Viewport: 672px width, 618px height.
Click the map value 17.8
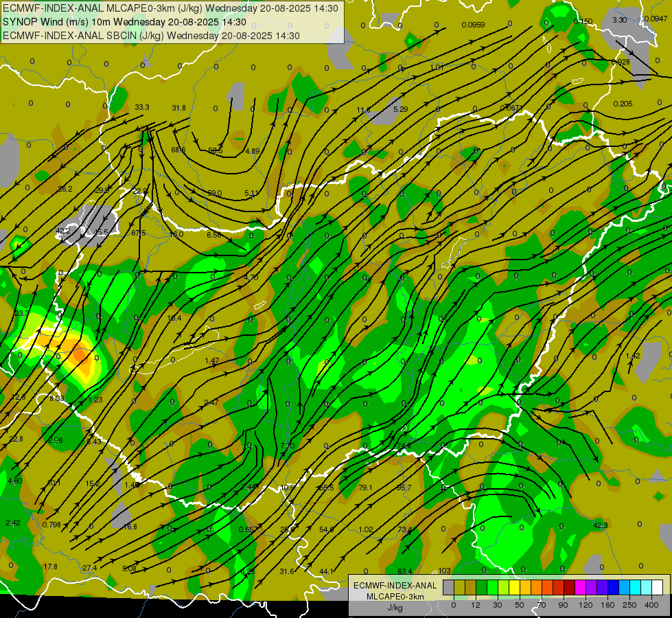51,566
